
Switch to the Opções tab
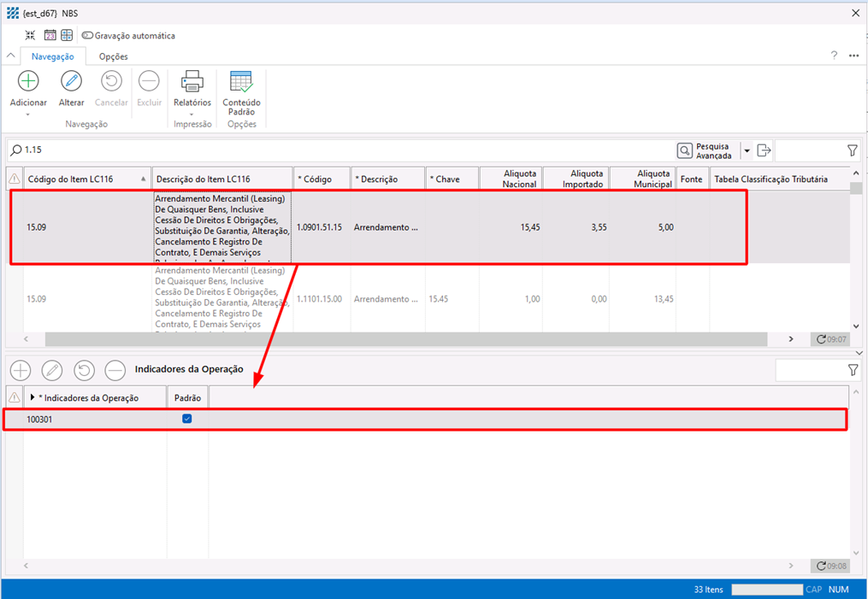tap(113, 56)
